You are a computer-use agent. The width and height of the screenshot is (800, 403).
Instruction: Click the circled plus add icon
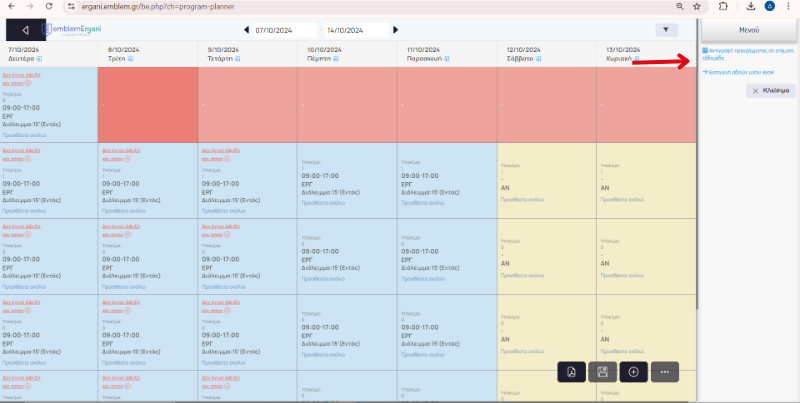point(633,372)
